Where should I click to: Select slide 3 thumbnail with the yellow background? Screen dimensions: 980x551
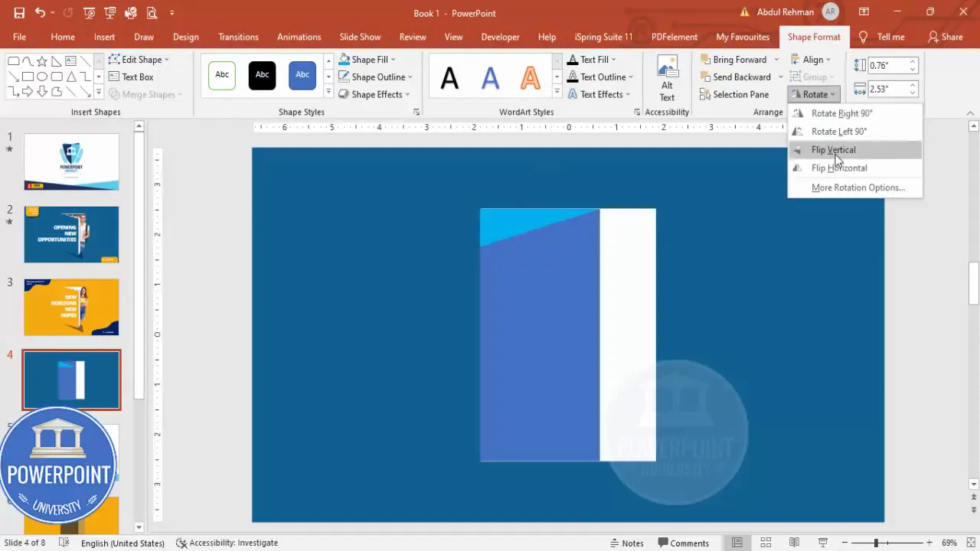point(71,307)
